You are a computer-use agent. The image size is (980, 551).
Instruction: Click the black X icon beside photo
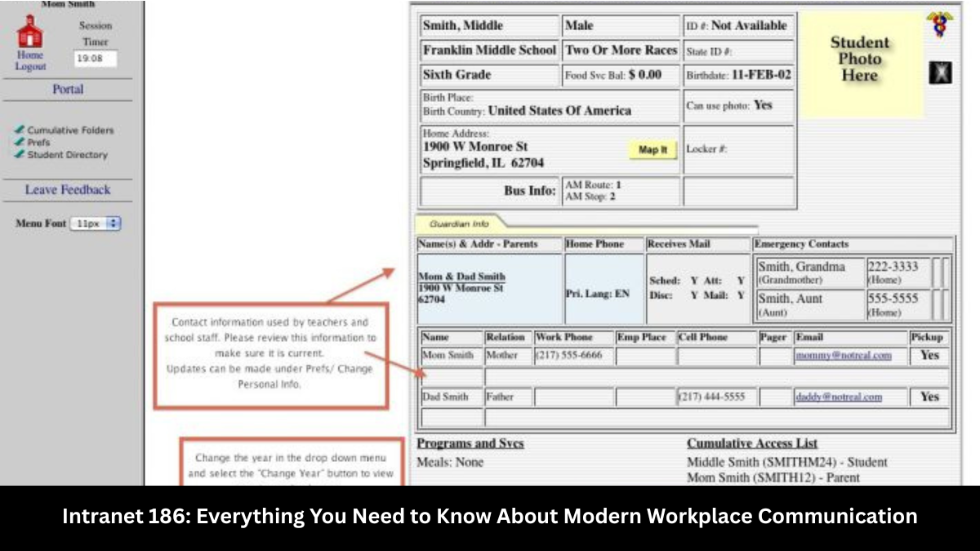(x=941, y=73)
